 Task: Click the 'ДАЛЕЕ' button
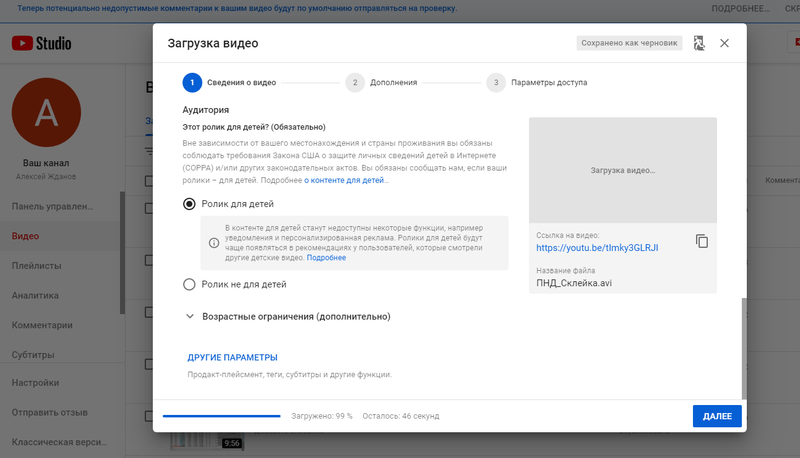[717, 416]
